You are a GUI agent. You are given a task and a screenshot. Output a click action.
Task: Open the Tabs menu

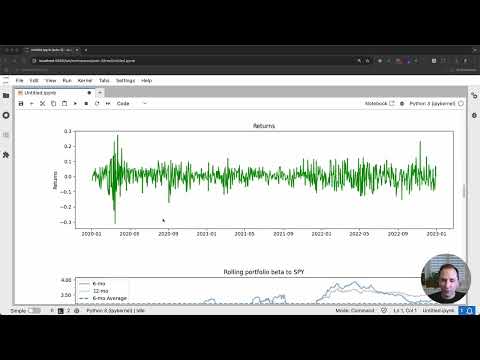click(104, 81)
